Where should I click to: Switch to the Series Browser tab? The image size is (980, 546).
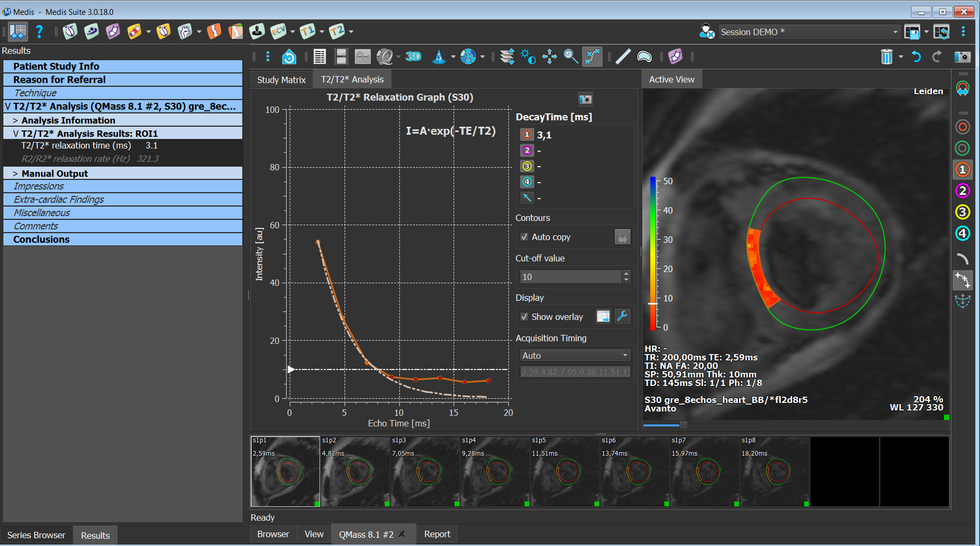point(36,535)
